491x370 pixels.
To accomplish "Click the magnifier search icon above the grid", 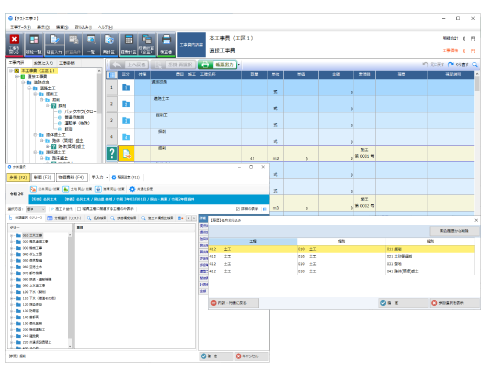I will pyautogui.click(x=475, y=64).
